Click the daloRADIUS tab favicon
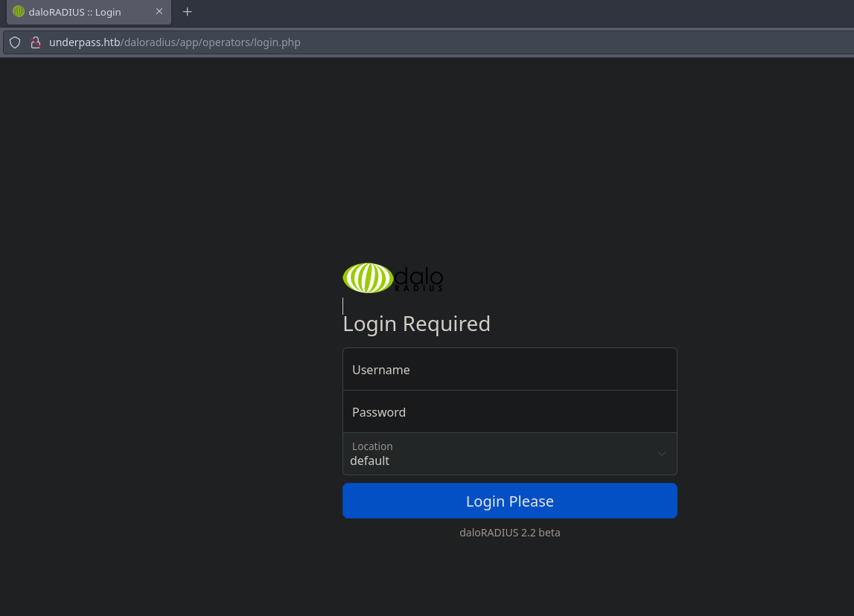 (19, 11)
